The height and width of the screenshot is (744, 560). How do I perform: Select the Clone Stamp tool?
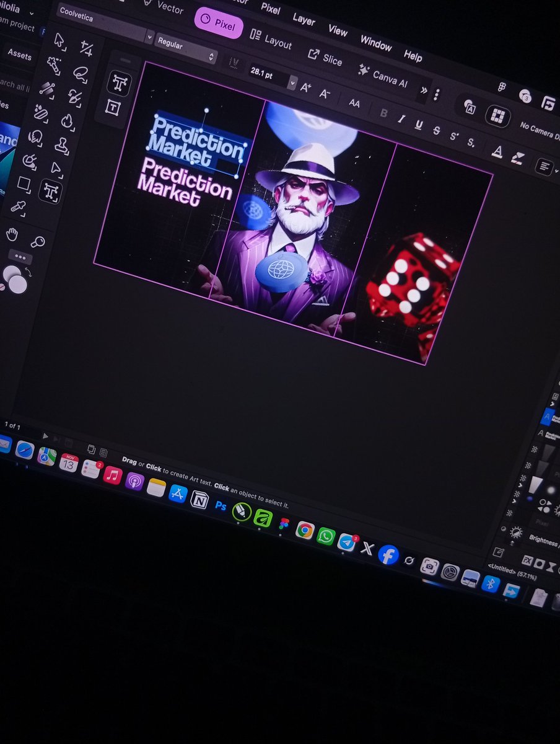(62, 144)
